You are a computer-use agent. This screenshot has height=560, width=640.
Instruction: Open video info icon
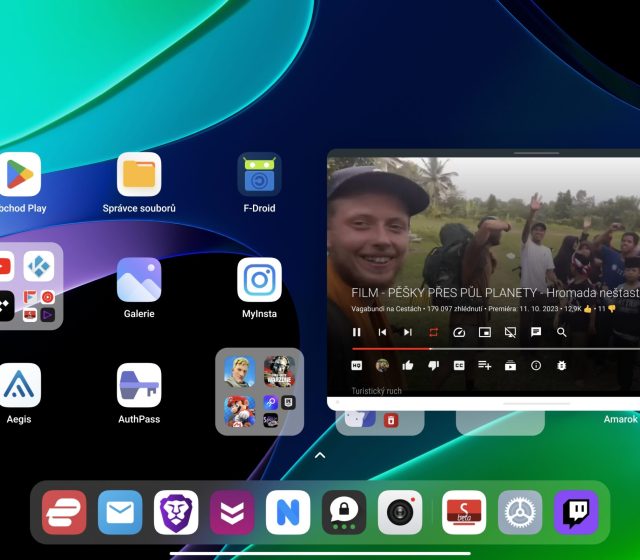coord(536,366)
